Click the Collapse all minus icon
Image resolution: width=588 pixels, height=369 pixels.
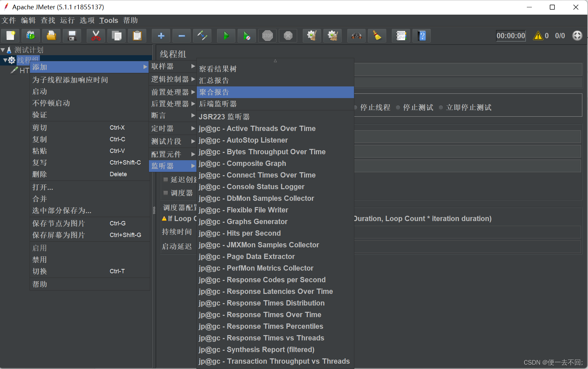pyautogui.click(x=181, y=36)
